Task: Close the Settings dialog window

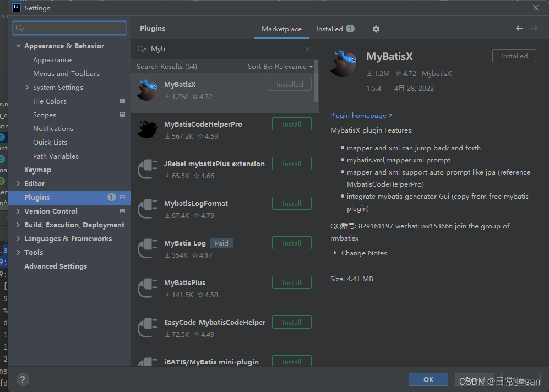Action: pyautogui.click(x=536, y=8)
